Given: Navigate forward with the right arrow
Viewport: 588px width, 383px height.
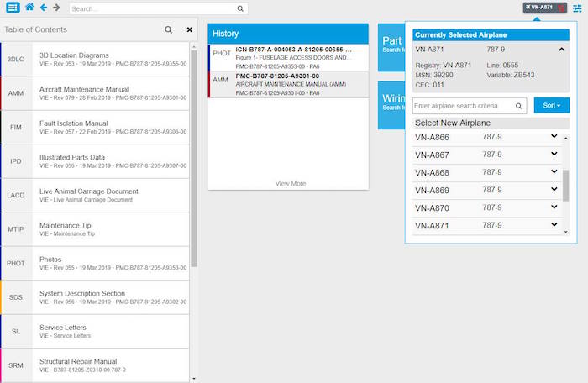Looking at the screenshot, I should pyautogui.click(x=56, y=8).
